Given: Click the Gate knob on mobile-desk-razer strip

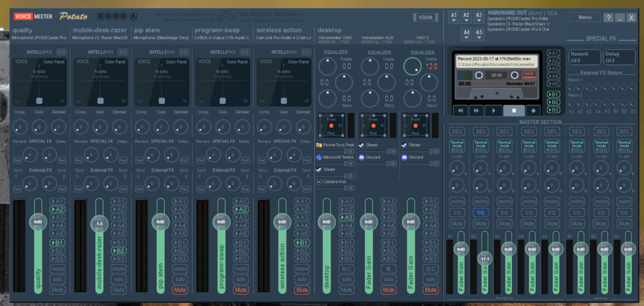Looking at the screenshot, I should click(x=100, y=127).
